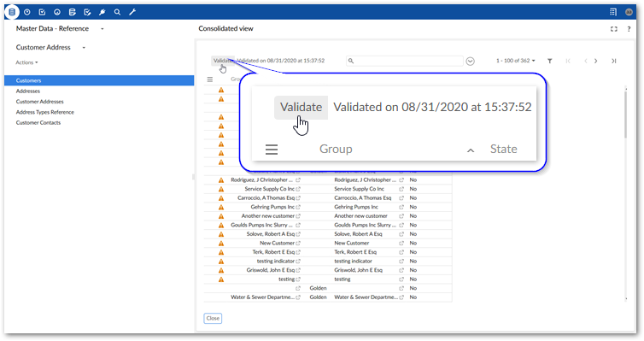Expand the Customer Address dropdown
This screenshot has height=341, width=644.
pyautogui.click(x=84, y=48)
